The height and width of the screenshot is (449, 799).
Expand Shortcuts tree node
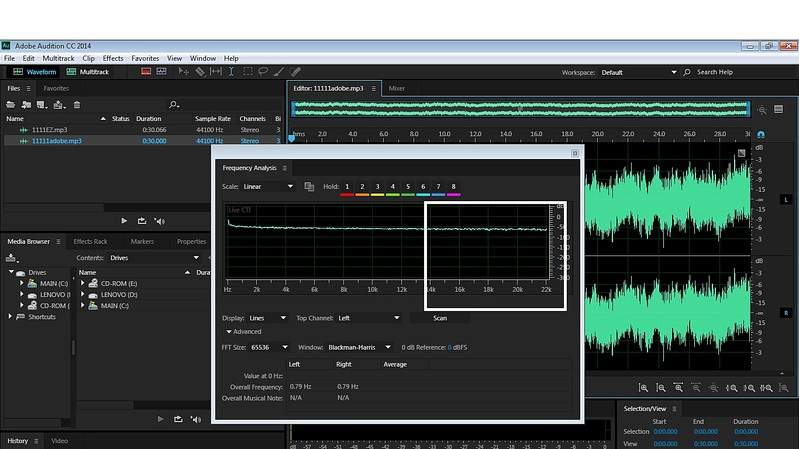(x=11, y=316)
